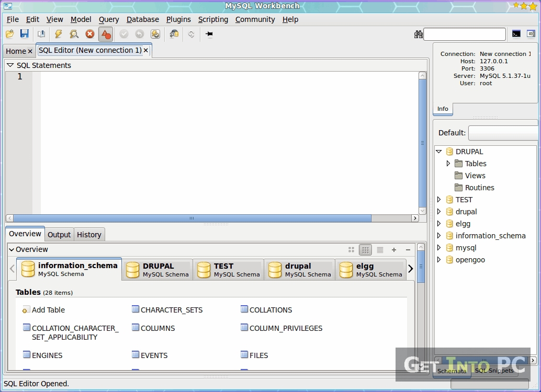The height and width of the screenshot is (392, 541).
Task: Open the Scripting menu
Action: tap(213, 20)
